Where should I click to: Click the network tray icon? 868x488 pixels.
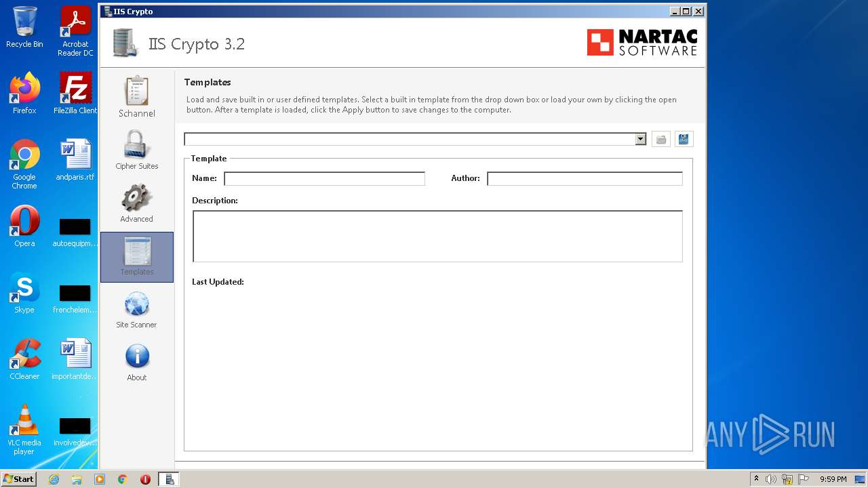(787, 479)
